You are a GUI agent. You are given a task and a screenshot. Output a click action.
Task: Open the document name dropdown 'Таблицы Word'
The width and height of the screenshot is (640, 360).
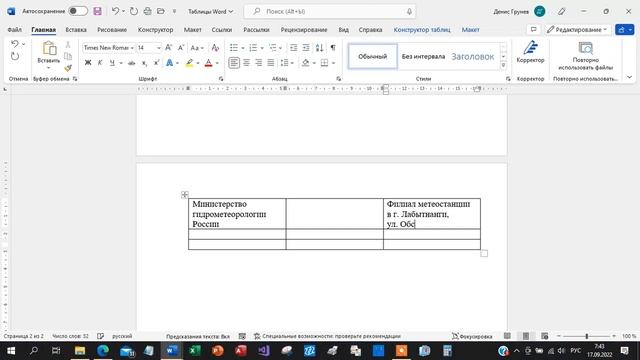(210, 11)
